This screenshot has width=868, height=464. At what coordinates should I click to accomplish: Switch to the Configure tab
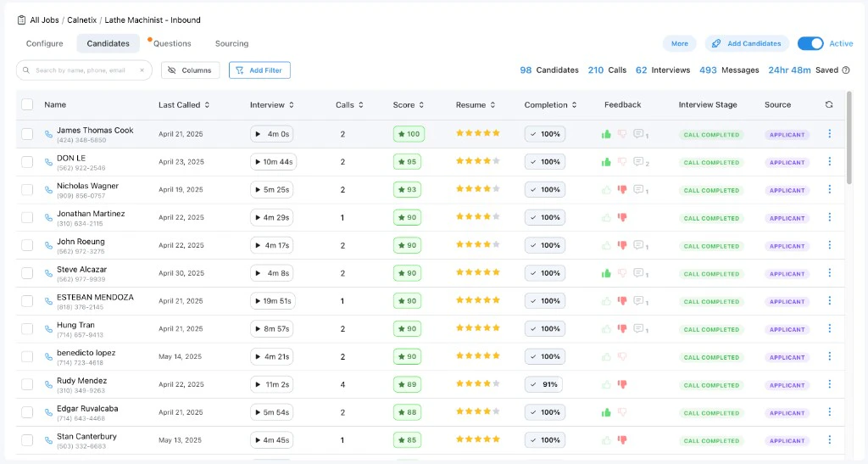pyautogui.click(x=45, y=43)
